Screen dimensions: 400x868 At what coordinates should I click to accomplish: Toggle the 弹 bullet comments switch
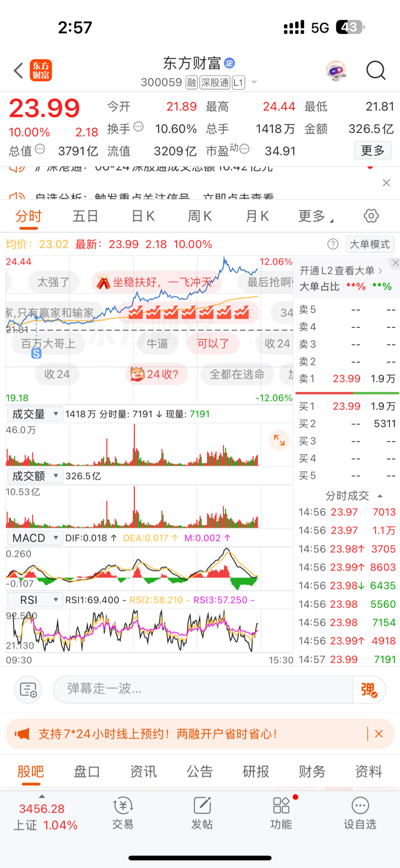click(369, 689)
